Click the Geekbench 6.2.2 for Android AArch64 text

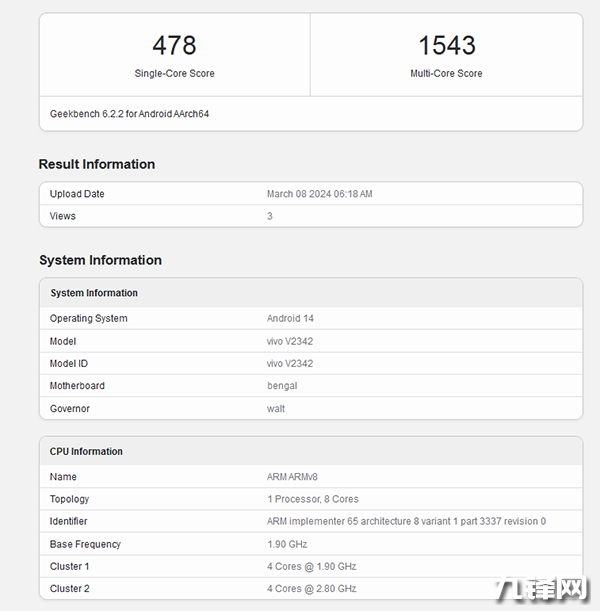(129, 114)
